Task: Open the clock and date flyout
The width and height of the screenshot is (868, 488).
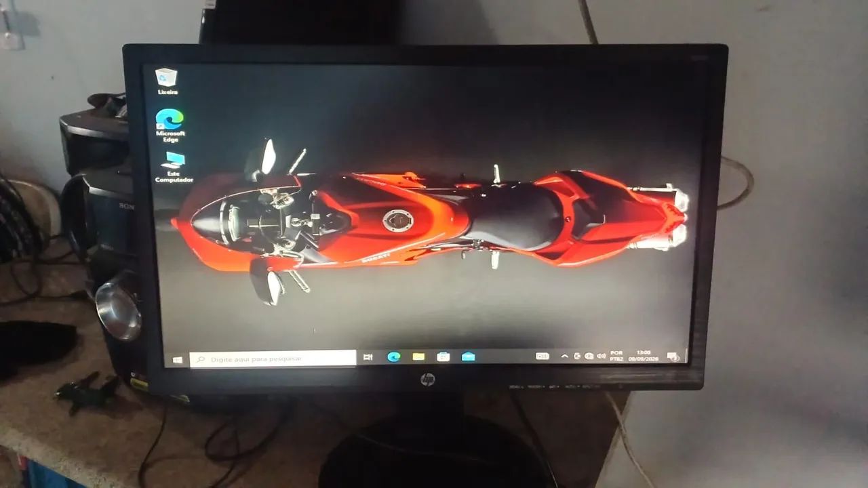Action: (x=643, y=355)
